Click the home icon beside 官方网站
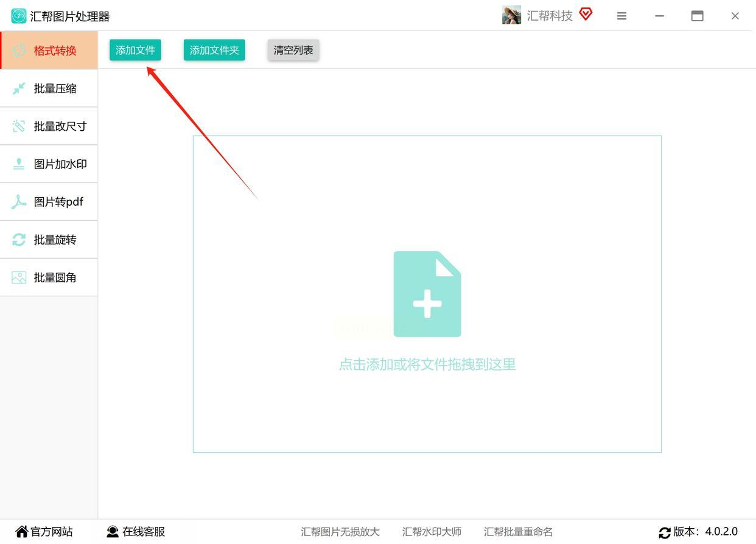The image size is (756, 544). click(x=22, y=531)
